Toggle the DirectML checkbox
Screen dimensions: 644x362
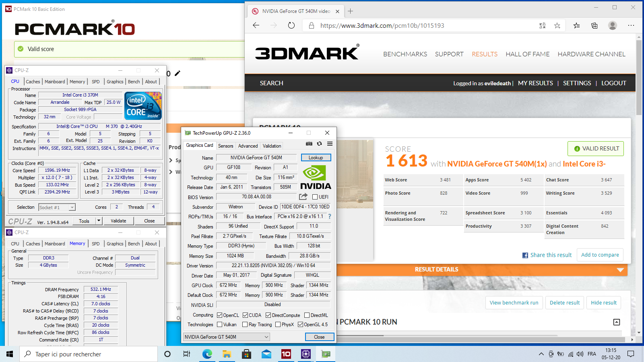click(x=307, y=315)
